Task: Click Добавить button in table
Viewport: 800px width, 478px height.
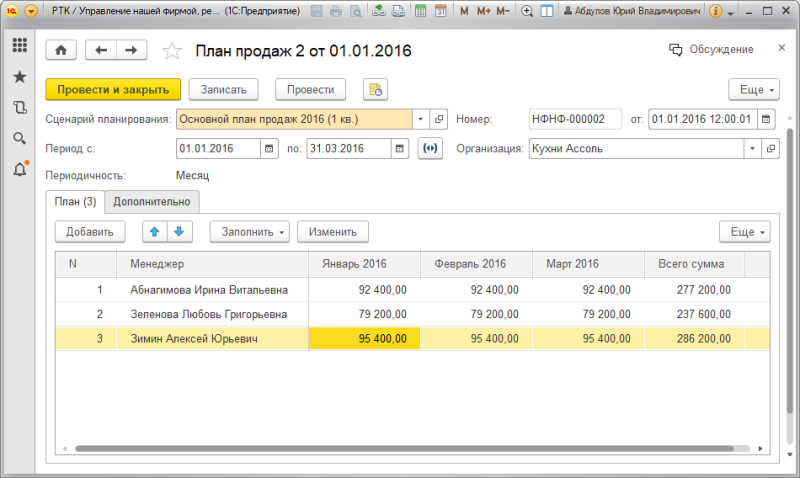Action: 90,232
